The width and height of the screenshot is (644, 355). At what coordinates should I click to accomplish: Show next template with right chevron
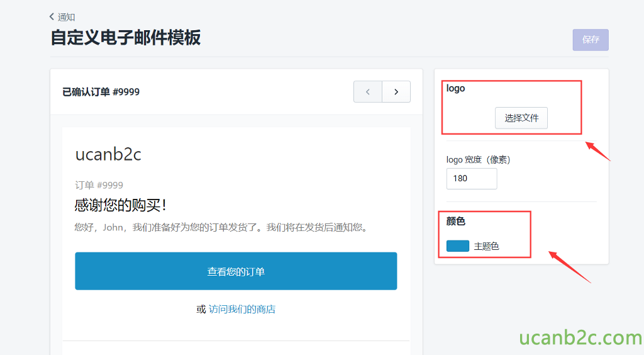pyautogui.click(x=396, y=92)
